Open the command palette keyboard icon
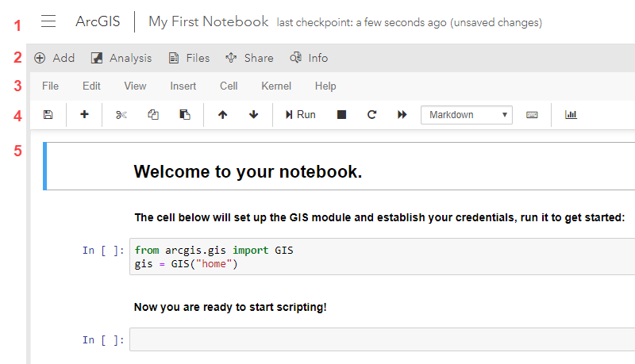 point(532,115)
